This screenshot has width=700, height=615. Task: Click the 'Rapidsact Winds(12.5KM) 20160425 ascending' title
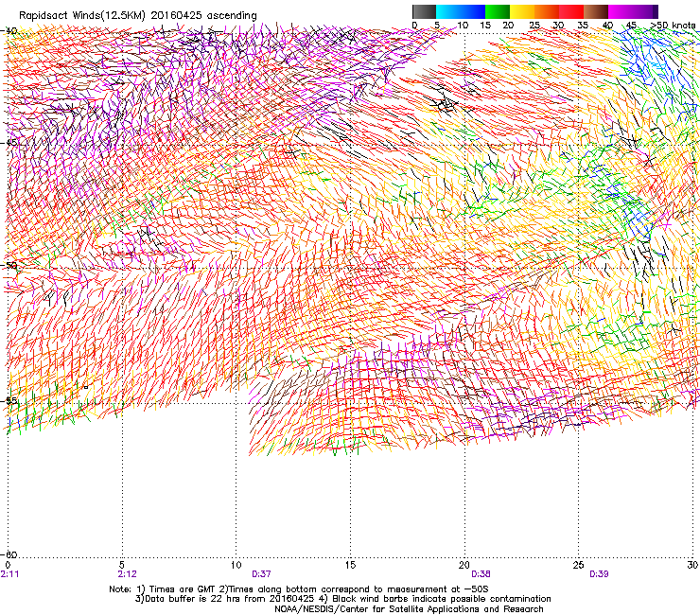coord(138,16)
